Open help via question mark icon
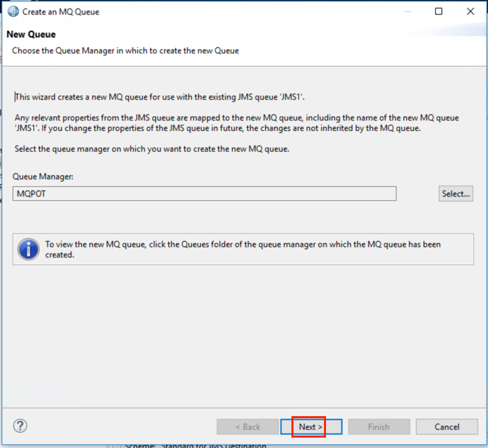The height and width of the screenshot is (448, 488). pyautogui.click(x=20, y=426)
